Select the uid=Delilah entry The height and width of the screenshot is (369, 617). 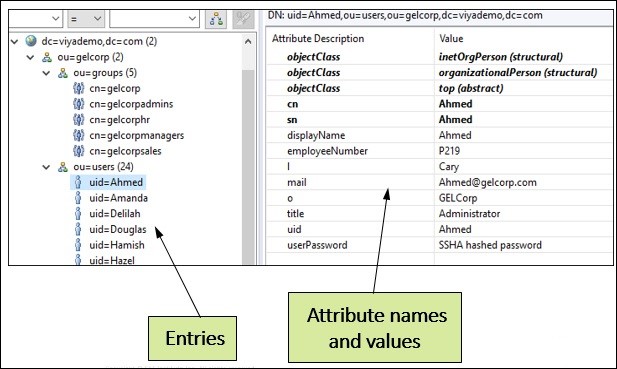(115, 214)
